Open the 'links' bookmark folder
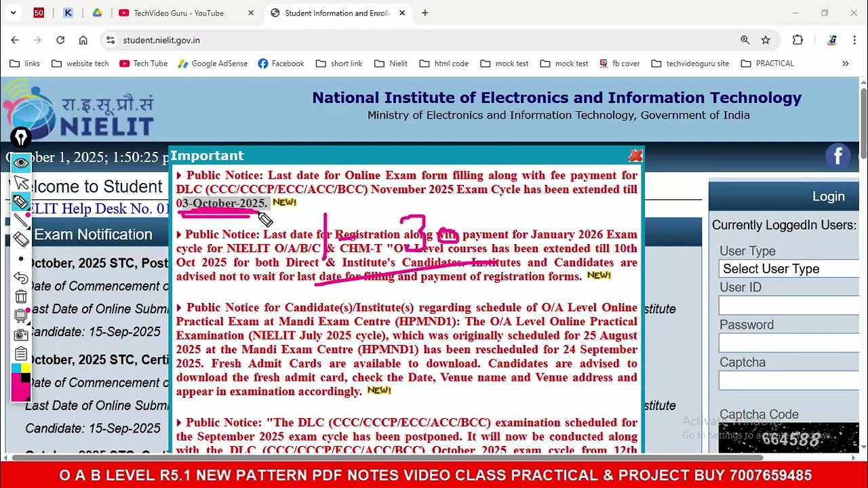This screenshot has width=868, height=488. click(x=25, y=63)
